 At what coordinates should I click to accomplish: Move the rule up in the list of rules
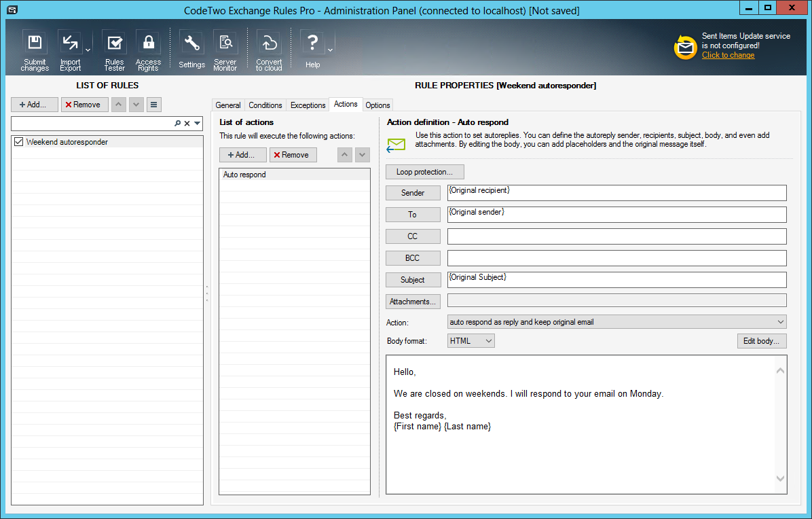(x=119, y=105)
